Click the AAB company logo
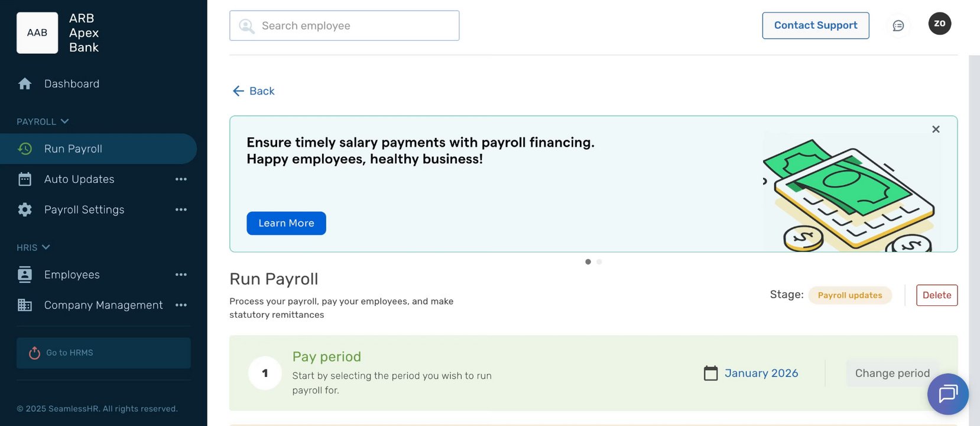Viewport: 980px width, 426px height. pos(37,33)
